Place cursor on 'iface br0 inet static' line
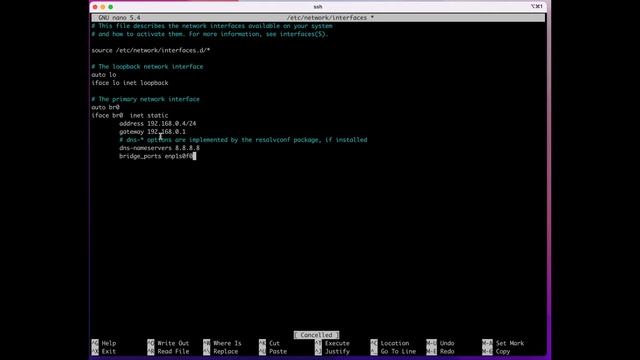This screenshot has width=640, height=360. 130,116
